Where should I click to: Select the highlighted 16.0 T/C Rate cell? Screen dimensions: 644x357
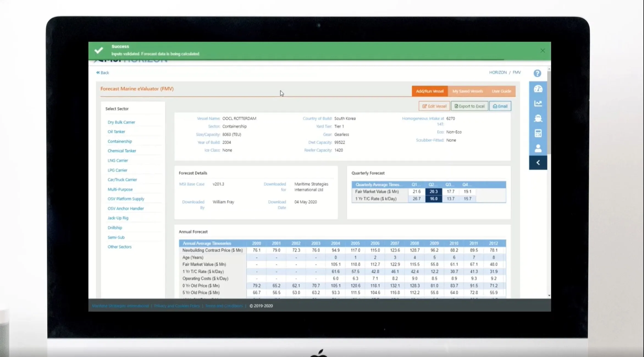tap(433, 199)
